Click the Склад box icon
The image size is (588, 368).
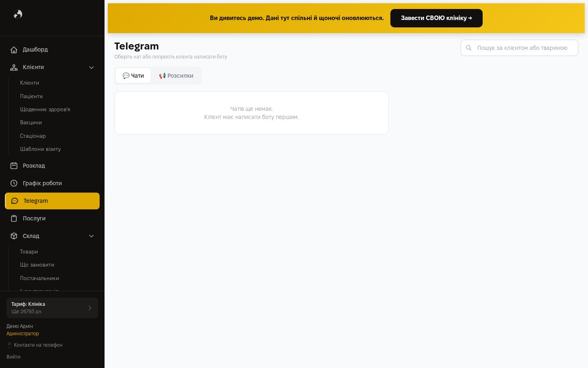coord(14,236)
